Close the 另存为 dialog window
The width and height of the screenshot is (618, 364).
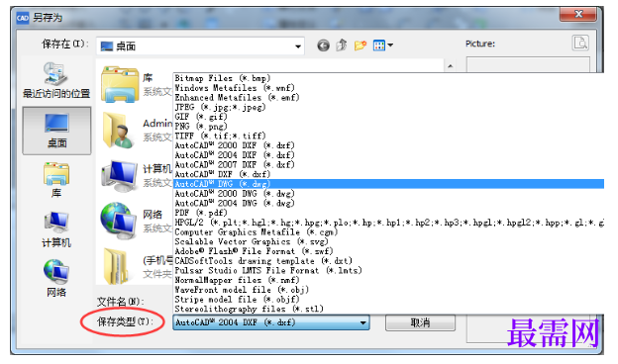click(578, 14)
